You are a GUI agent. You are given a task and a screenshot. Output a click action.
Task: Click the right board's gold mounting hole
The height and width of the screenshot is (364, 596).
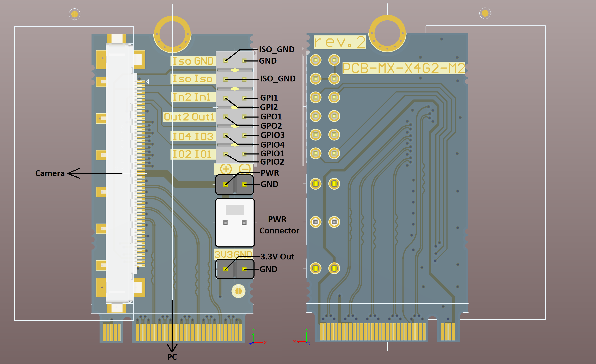tap(387, 33)
